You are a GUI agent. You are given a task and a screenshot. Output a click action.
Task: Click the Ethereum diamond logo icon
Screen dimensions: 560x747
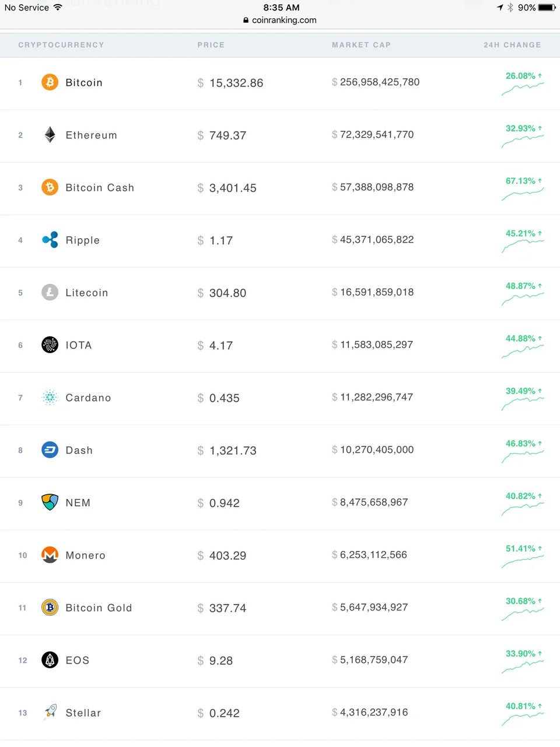click(50, 135)
